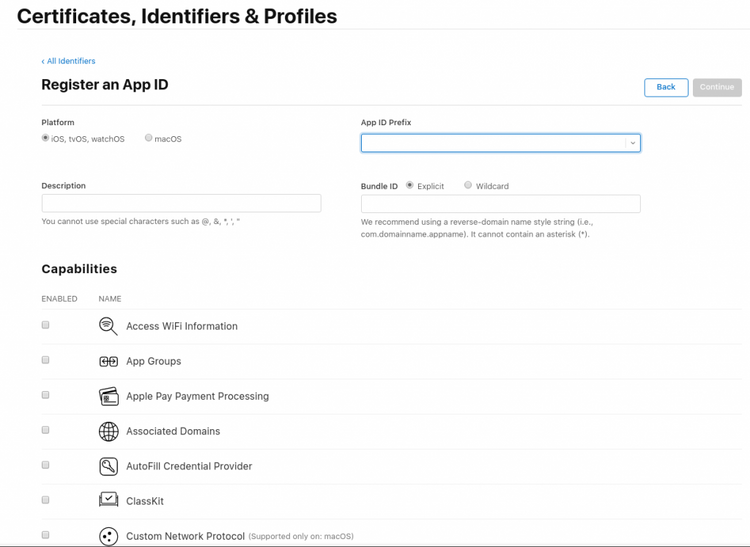This screenshot has height=547, width=750.
Task: Go back to All Identifiers
Action: tap(68, 61)
